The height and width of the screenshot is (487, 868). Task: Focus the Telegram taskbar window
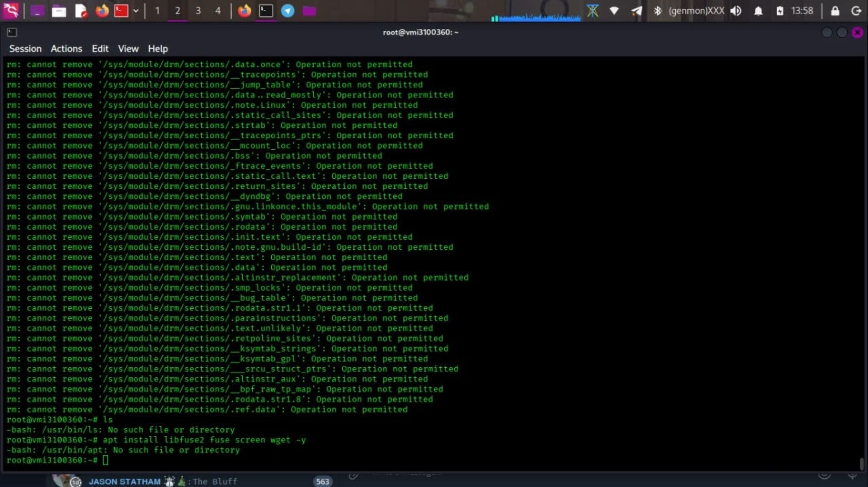(x=287, y=11)
